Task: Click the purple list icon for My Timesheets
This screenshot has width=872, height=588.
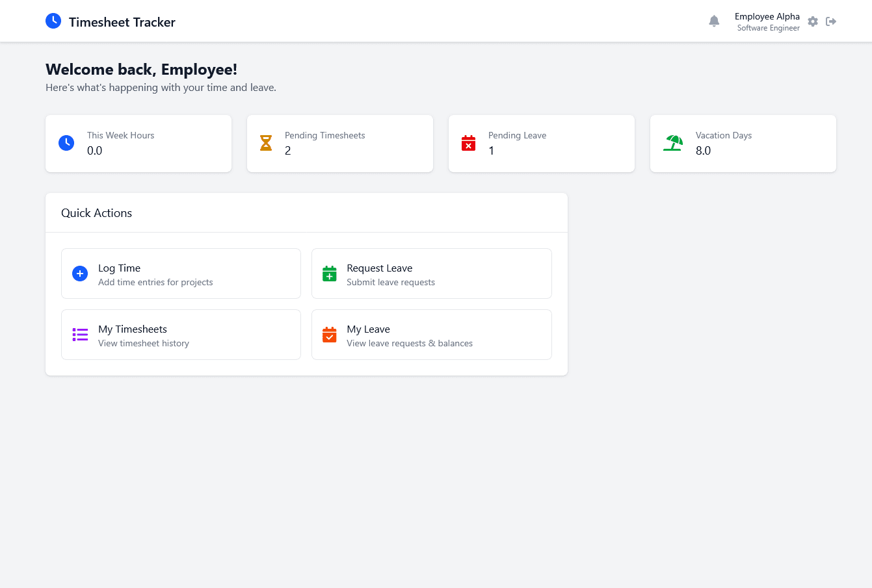Action: coord(80,335)
